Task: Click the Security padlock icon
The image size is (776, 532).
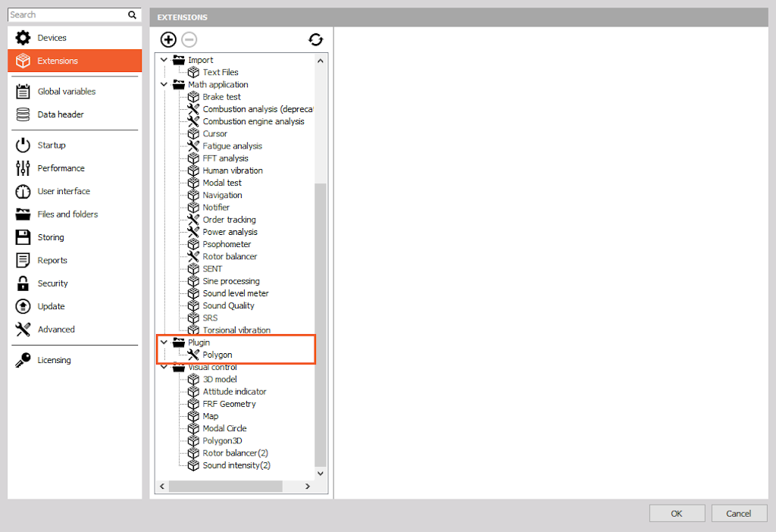Action: pyautogui.click(x=23, y=283)
